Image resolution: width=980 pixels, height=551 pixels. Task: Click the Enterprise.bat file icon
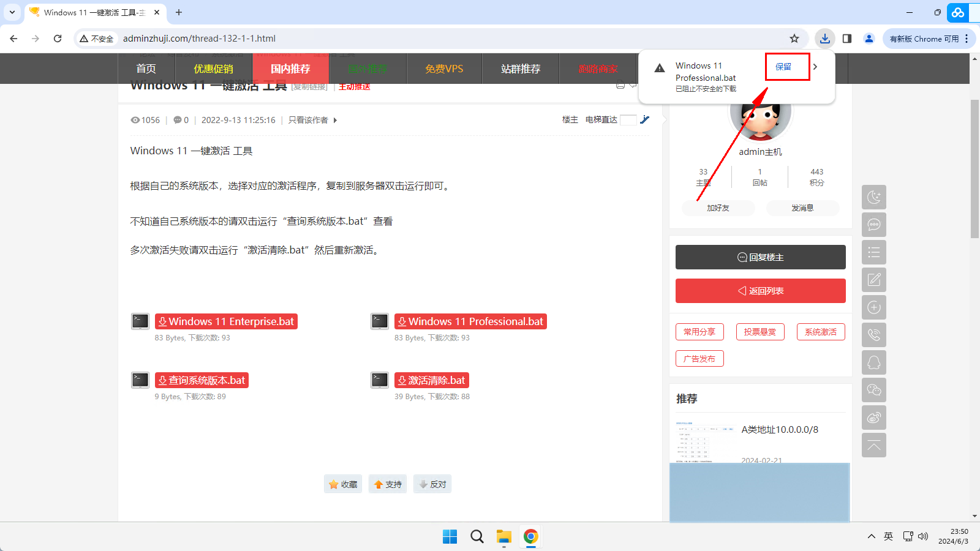coord(140,321)
